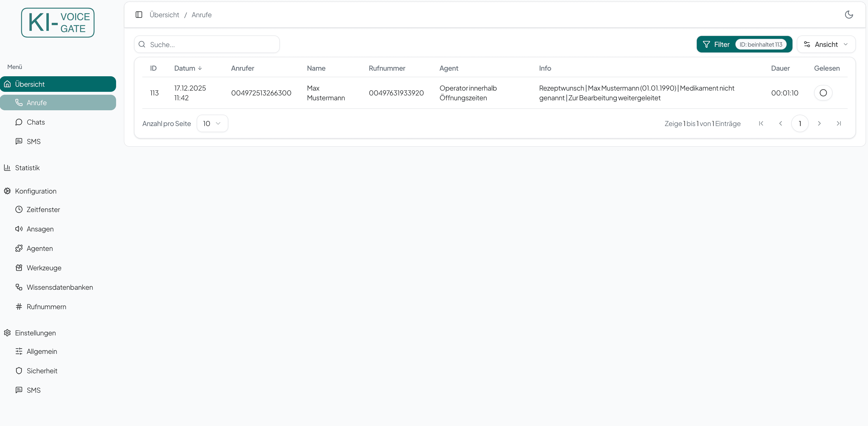The width and height of the screenshot is (868, 426).
Task: Open Zeitfenster configuration
Action: (x=43, y=210)
